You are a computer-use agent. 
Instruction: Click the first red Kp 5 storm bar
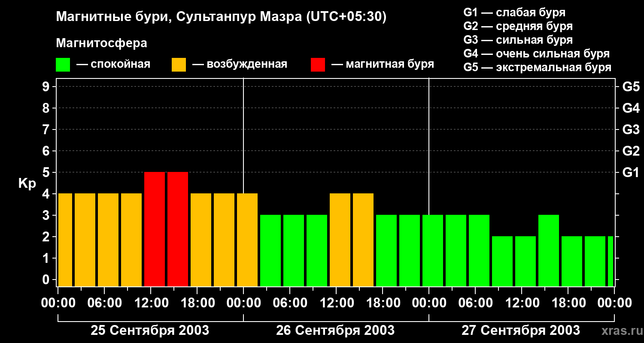coord(155,229)
